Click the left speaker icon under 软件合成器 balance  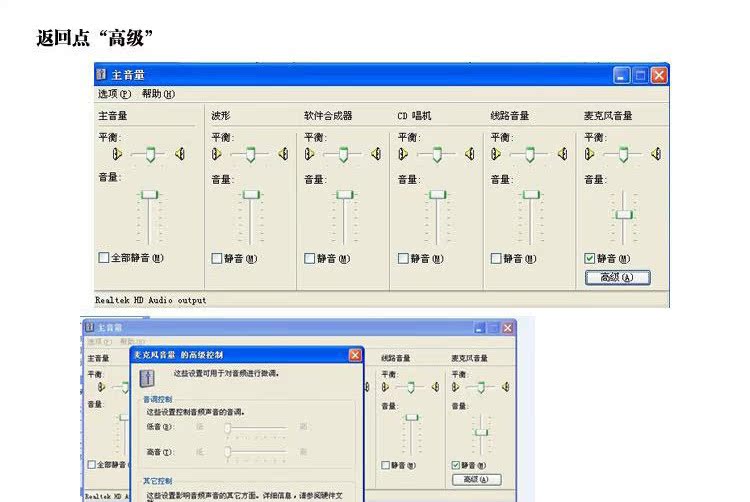(x=309, y=154)
